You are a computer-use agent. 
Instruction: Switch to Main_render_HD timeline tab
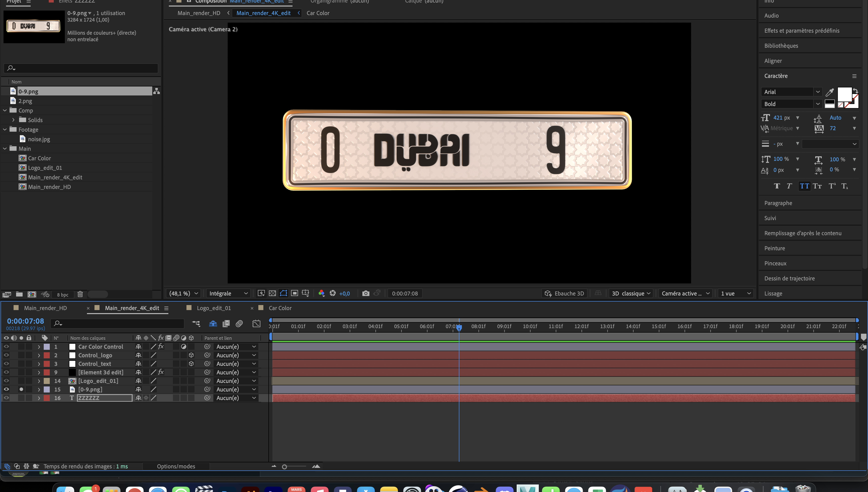tap(45, 308)
